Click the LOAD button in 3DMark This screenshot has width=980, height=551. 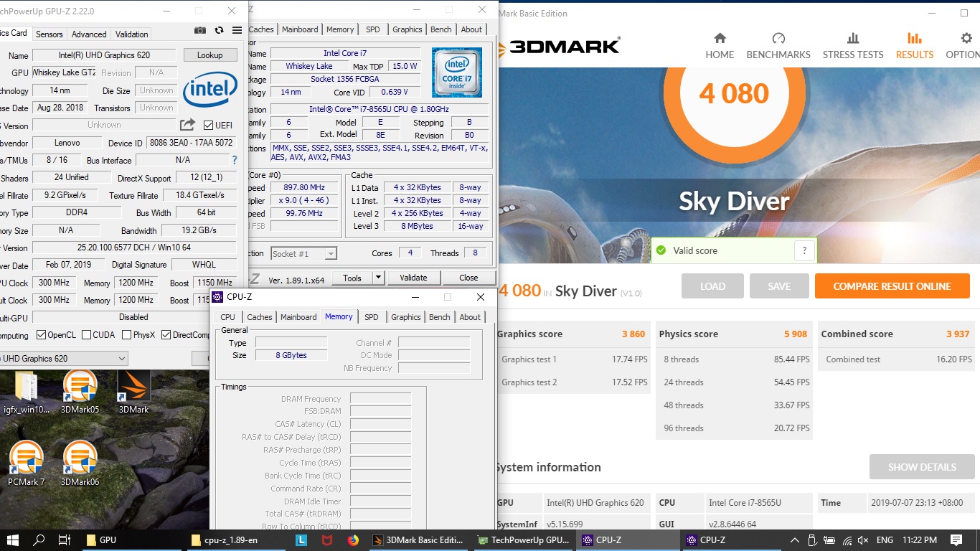[712, 286]
